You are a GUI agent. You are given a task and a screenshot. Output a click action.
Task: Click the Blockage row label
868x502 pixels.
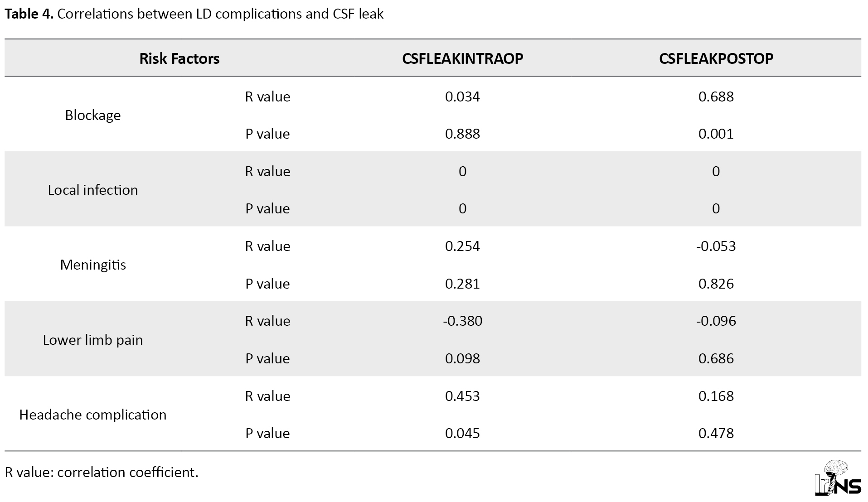click(x=93, y=115)
